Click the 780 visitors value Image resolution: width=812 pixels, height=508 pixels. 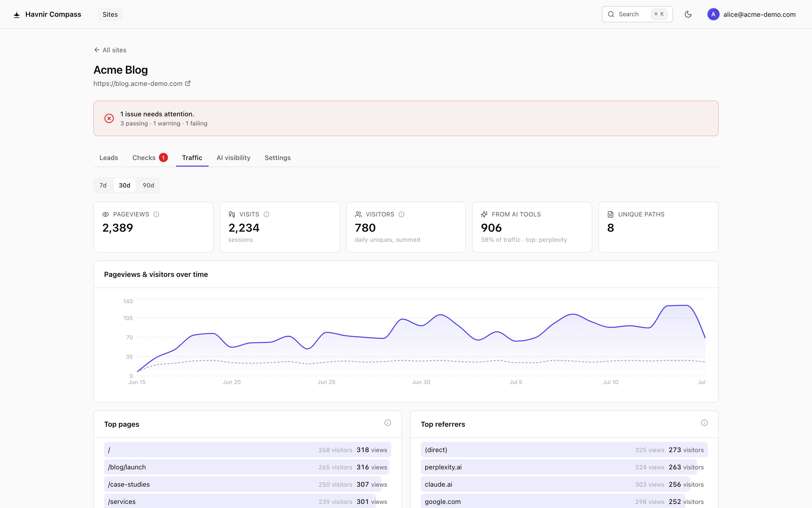point(365,228)
